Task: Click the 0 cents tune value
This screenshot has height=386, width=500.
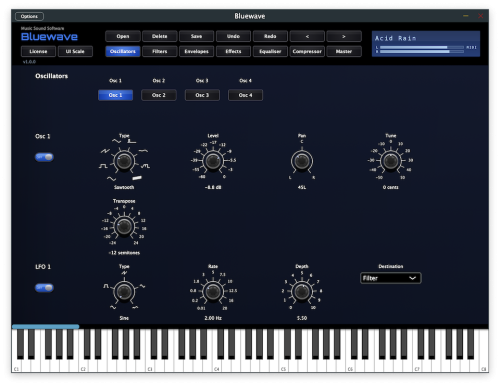Action: tap(391, 187)
